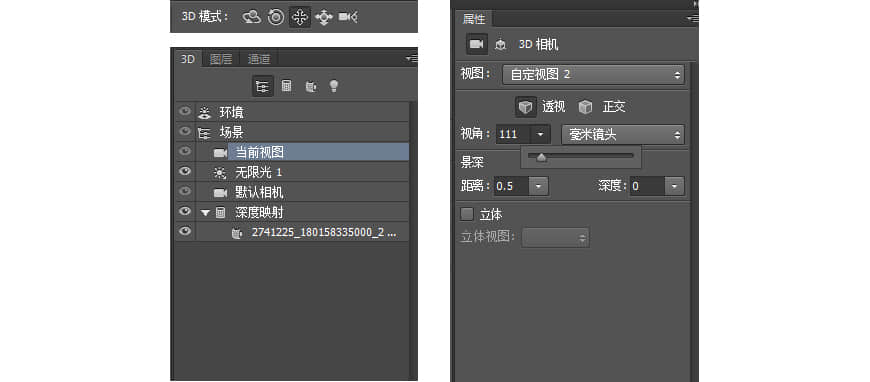870x382 pixels.
Task: Switch to the 图层 tab
Action: [220, 59]
